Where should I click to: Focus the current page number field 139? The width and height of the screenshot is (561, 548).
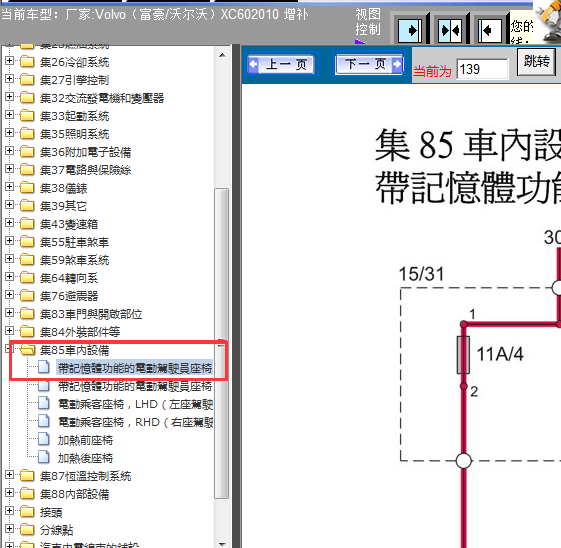(x=482, y=69)
